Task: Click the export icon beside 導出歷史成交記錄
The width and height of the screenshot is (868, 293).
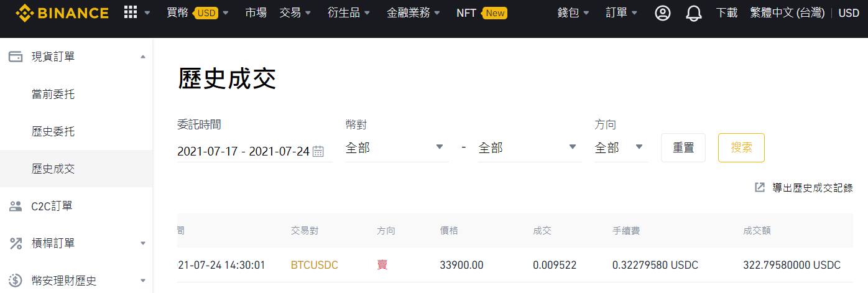Action: 760,187
